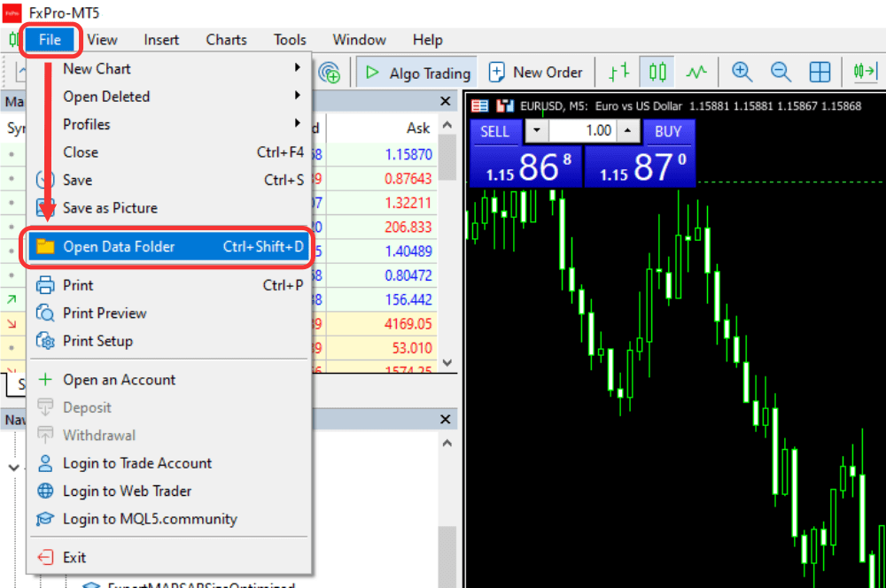Switch chart display to bar chart

click(618, 72)
